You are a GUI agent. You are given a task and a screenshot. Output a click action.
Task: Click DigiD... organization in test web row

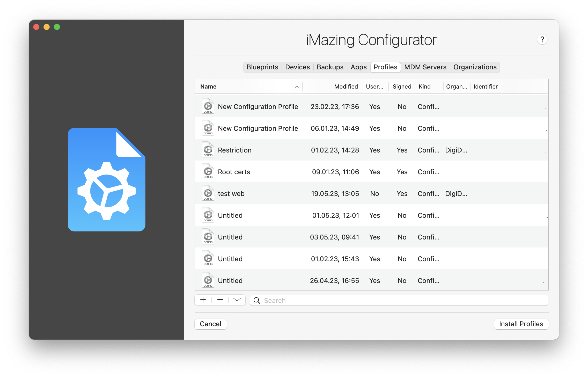(456, 194)
